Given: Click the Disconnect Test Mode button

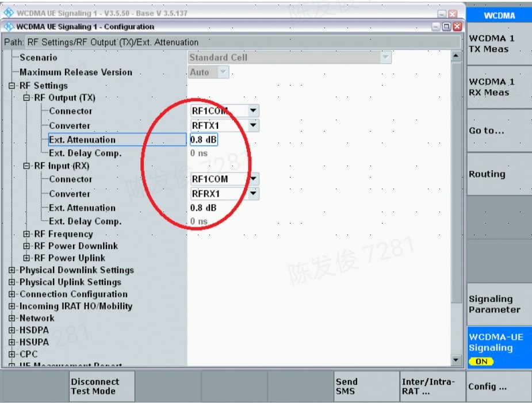Looking at the screenshot, I should tap(102, 386).
